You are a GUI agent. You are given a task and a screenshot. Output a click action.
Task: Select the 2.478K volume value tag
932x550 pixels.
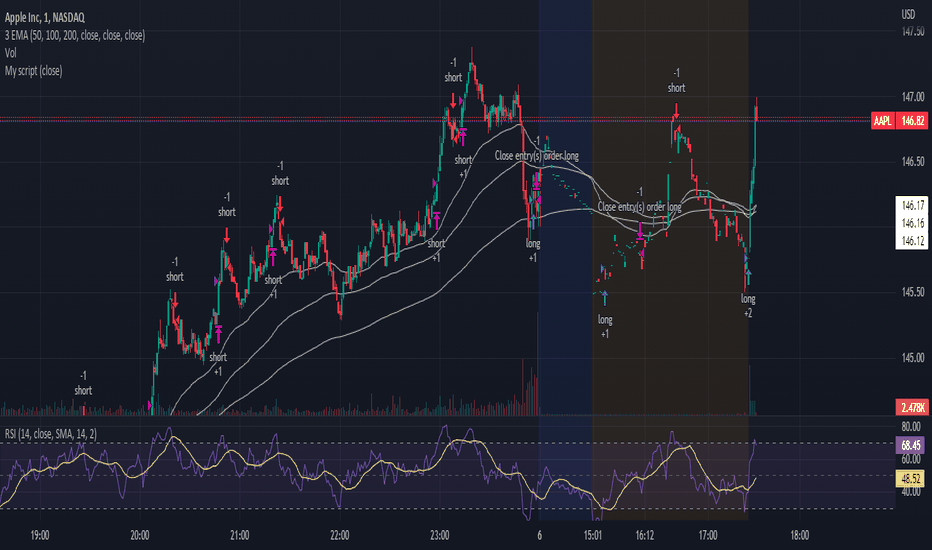[x=912, y=407]
